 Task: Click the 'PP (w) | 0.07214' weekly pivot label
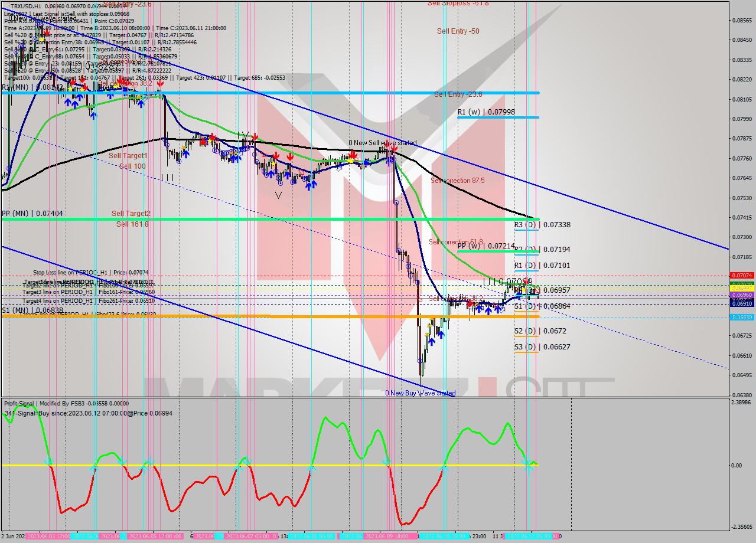click(x=486, y=246)
